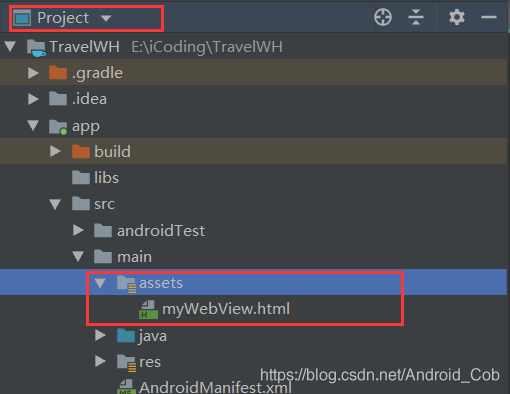Select the .idea tree row label
The height and width of the screenshot is (394, 510).
pyautogui.click(x=89, y=99)
